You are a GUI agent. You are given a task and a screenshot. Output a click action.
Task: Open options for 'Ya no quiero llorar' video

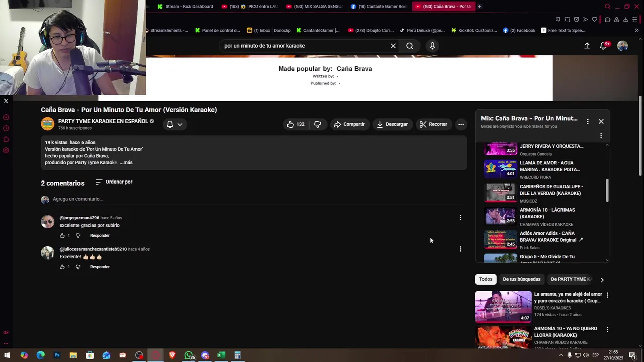pyautogui.click(x=607, y=330)
